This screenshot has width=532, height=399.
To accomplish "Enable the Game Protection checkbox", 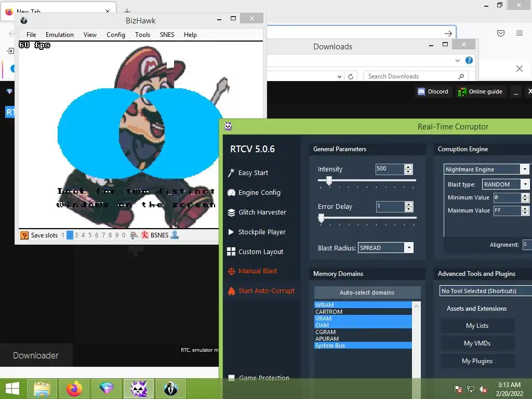I will [231, 378].
